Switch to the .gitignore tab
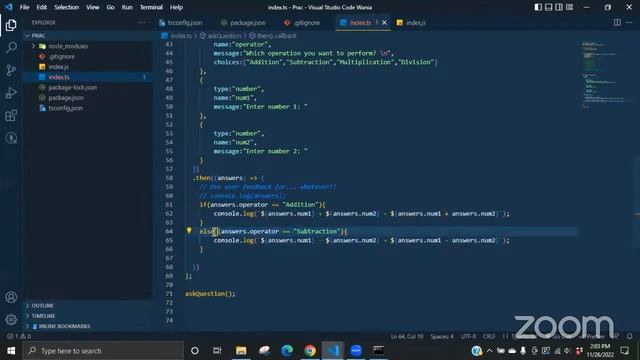Screen dimensions: 640x360 [302, 22]
